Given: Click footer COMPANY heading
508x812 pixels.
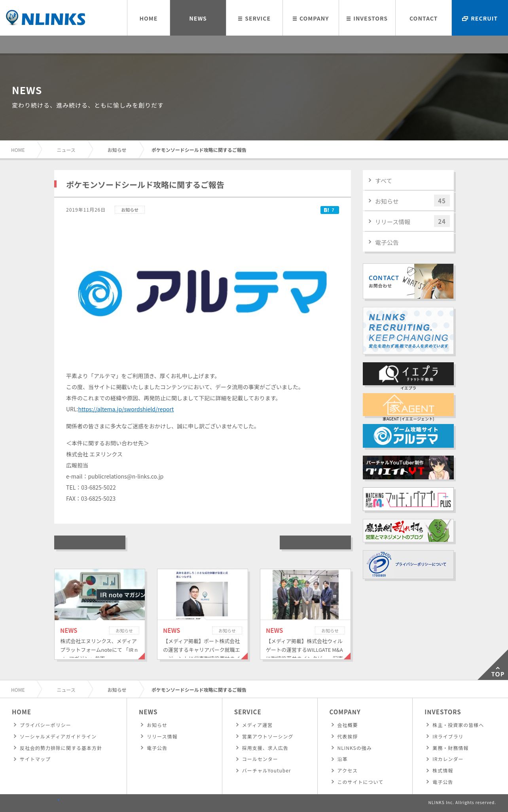Looking at the screenshot, I should click(345, 712).
